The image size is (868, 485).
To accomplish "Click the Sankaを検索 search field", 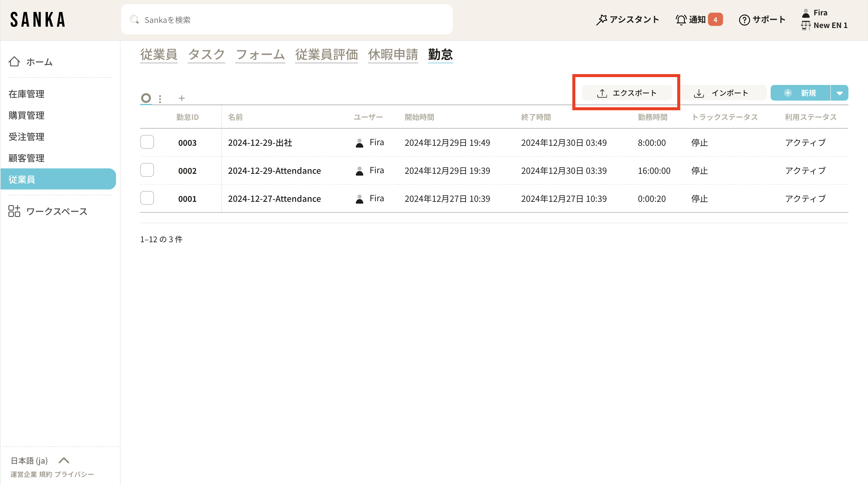I will point(286,20).
